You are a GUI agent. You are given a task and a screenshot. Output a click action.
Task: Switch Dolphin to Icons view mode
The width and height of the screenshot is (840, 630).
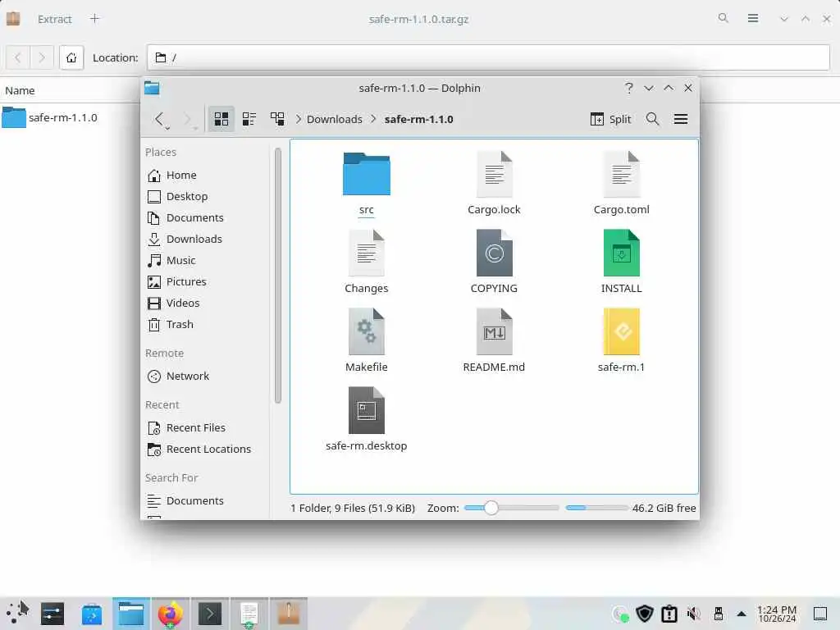click(221, 119)
